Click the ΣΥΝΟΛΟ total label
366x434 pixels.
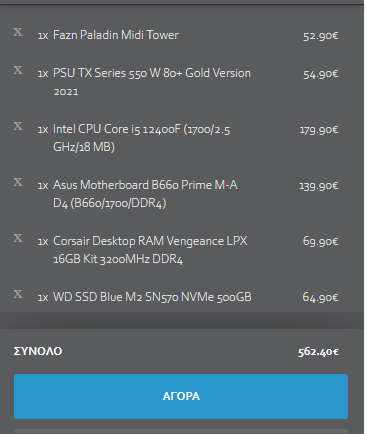pos(38,351)
